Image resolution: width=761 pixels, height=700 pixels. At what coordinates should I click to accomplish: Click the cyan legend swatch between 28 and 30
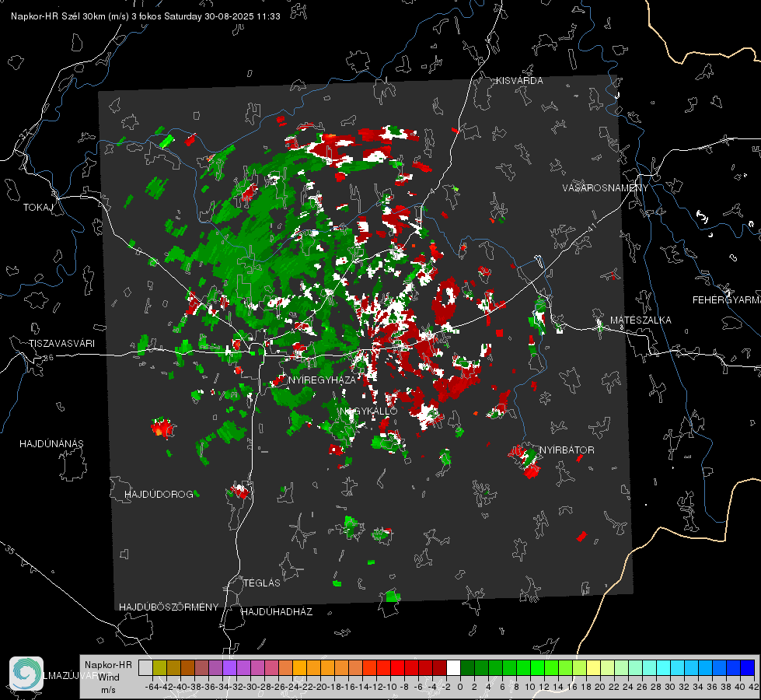point(664,667)
